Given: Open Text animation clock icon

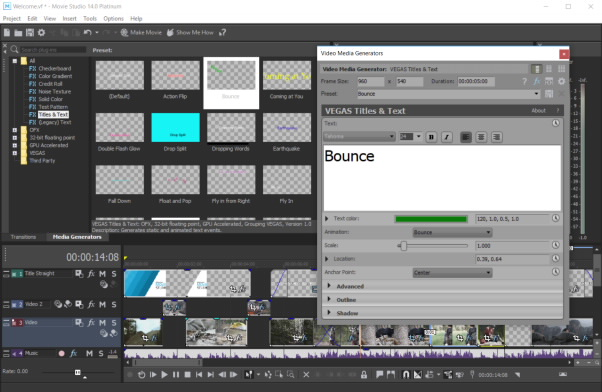Looking at the screenshot, I should click(556, 123).
